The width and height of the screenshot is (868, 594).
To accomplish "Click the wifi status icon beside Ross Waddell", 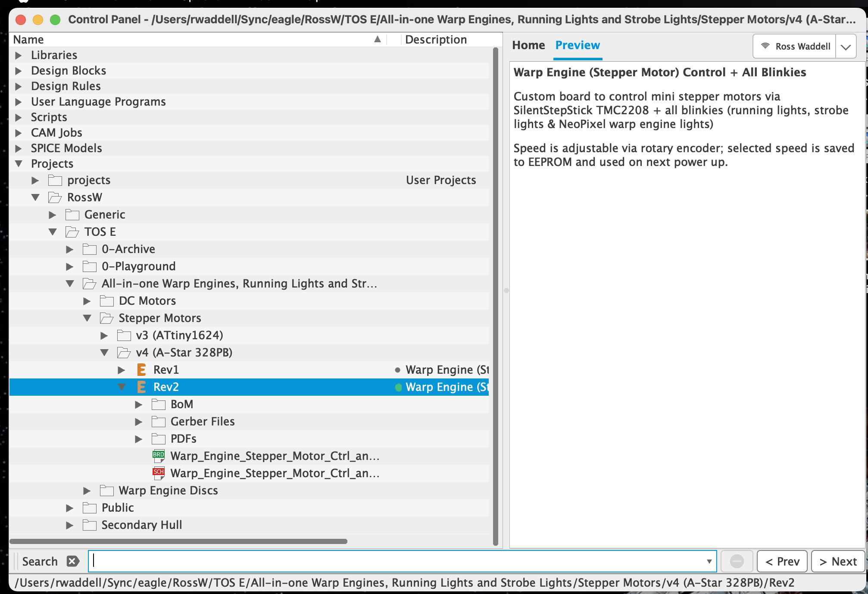I will 765,46.
